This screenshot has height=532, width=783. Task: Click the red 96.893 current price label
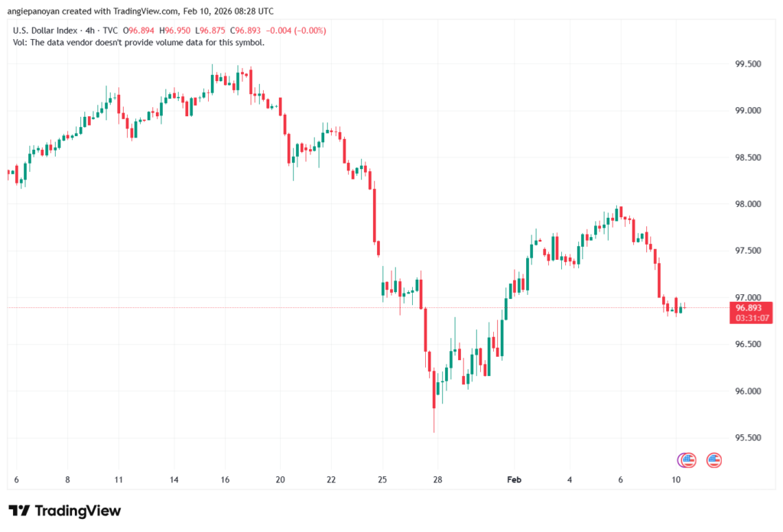pos(751,307)
